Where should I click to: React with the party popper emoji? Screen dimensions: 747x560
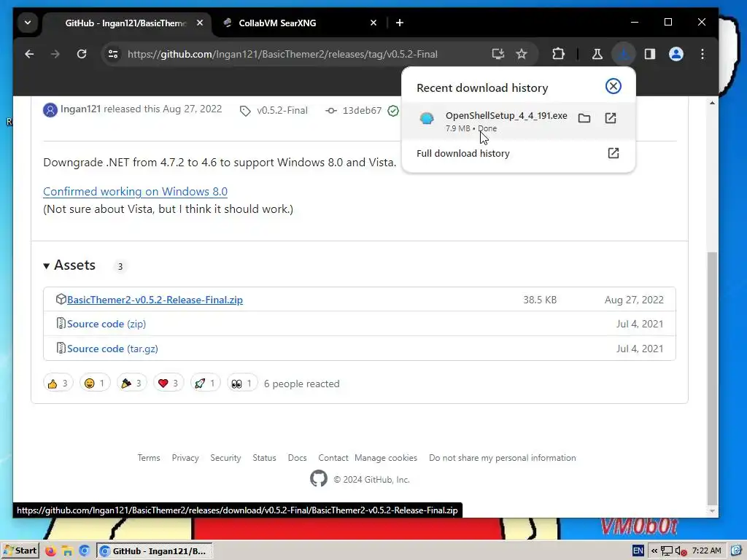131,384
